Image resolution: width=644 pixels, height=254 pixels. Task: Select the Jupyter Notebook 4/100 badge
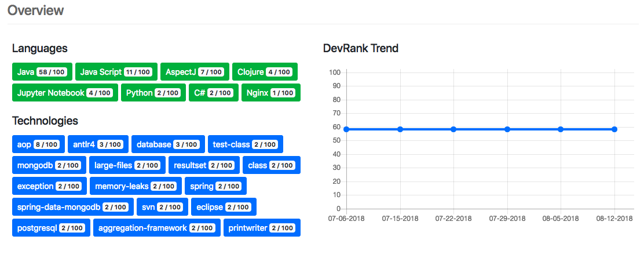65,93
